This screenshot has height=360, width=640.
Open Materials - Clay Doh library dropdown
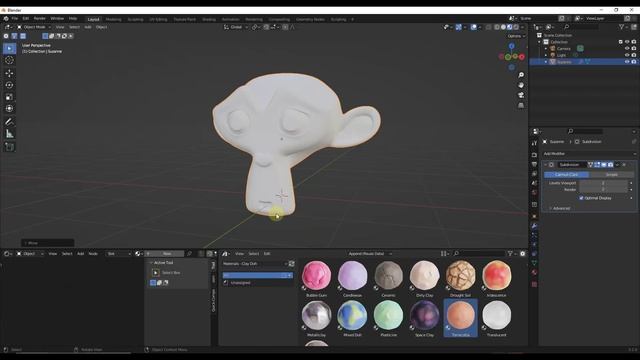click(255, 264)
